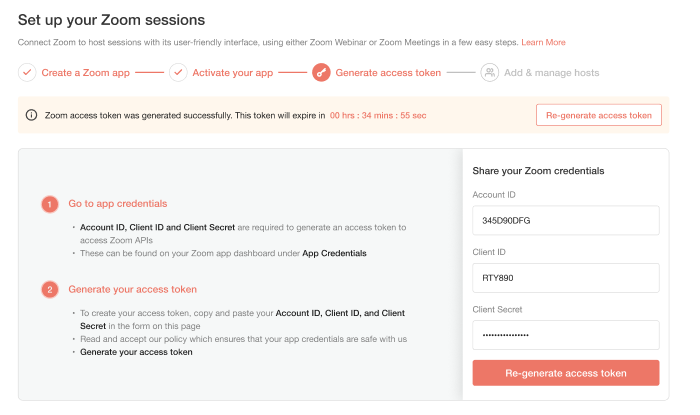Open the Learn More link

click(543, 42)
